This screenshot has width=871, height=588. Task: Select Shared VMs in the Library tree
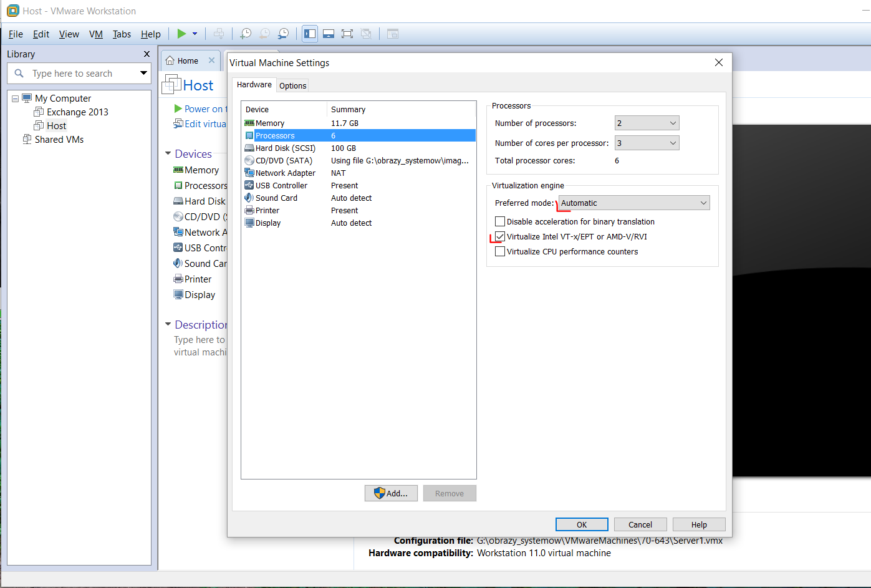click(x=59, y=140)
